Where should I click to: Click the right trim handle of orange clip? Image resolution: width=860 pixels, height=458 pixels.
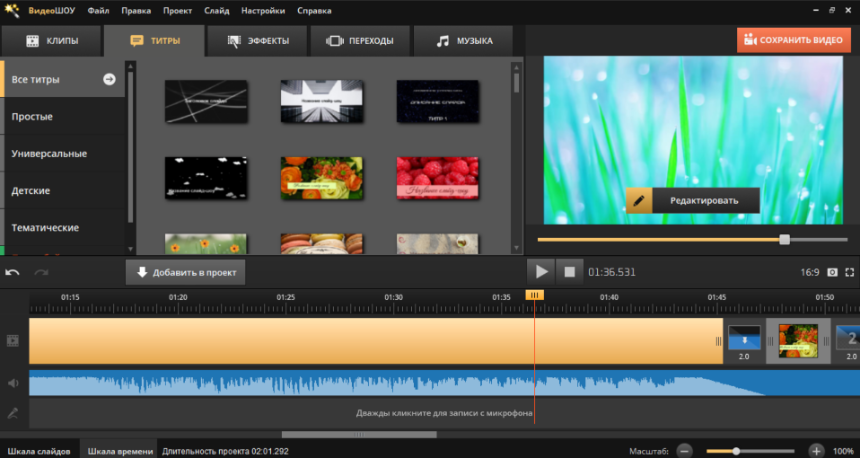(718, 341)
